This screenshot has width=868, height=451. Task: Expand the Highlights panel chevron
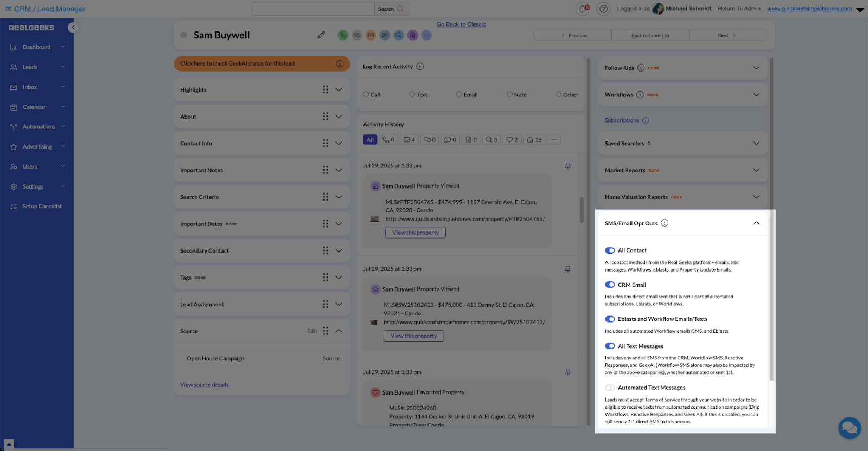click(x=339, y=89)
